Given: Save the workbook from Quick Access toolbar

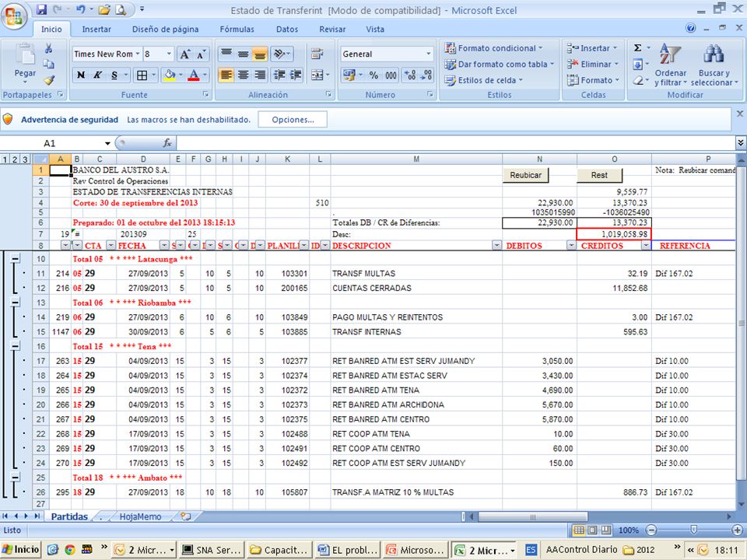Looking at the screenshot, I should [41, 9].
